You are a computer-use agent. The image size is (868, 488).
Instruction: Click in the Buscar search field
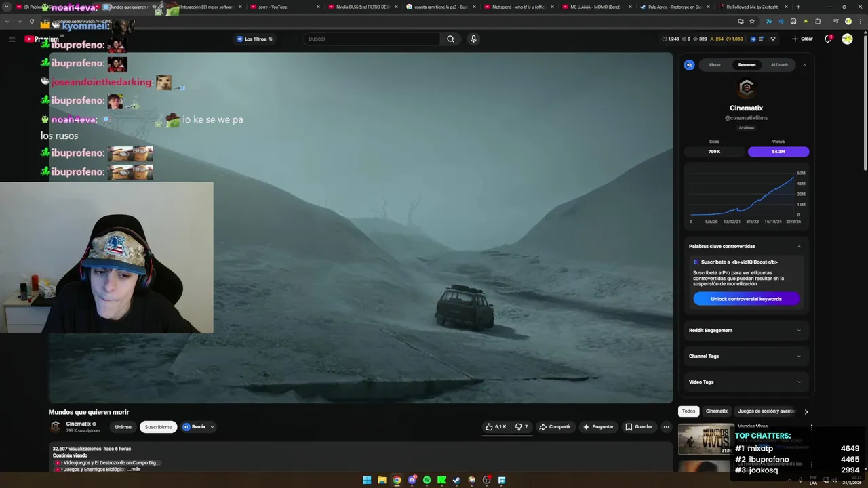click(x=372, y=39)
